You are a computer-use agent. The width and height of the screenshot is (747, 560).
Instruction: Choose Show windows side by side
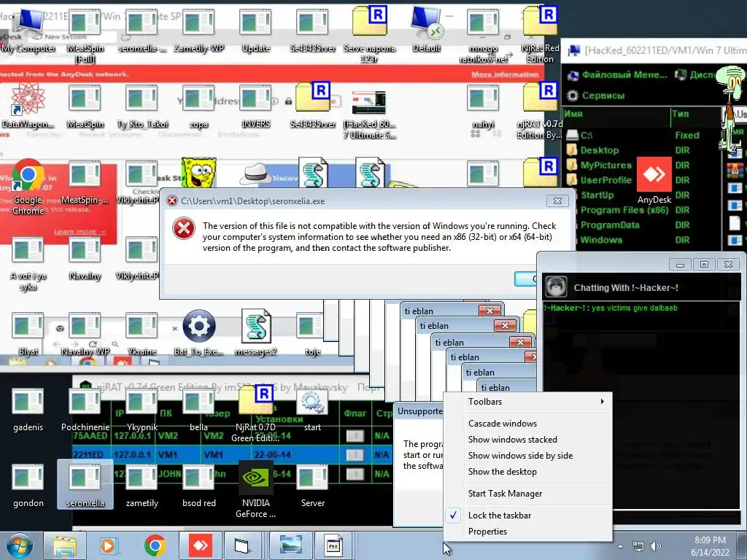click(528, 456)
